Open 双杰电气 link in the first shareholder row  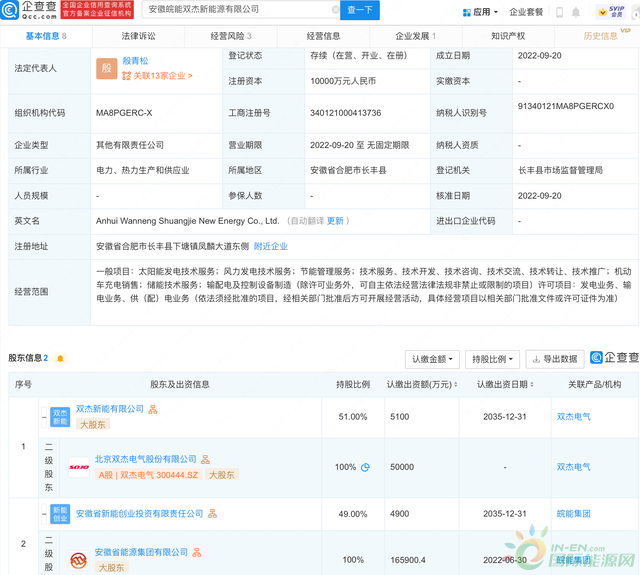(x=573, y=417)
